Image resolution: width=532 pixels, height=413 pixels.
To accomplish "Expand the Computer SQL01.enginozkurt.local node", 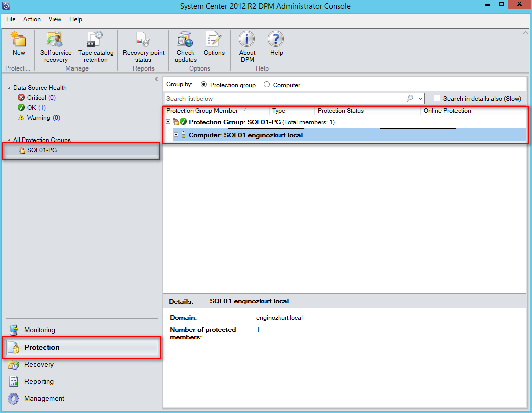I will (x=176, y=135).
